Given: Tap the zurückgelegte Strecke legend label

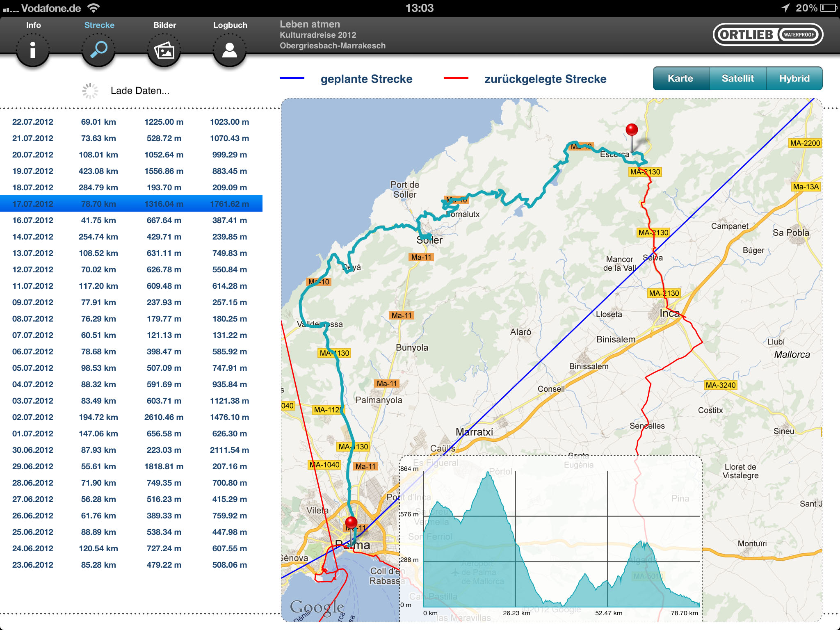Looking at the screenshot, I should [x=545, y=79].
